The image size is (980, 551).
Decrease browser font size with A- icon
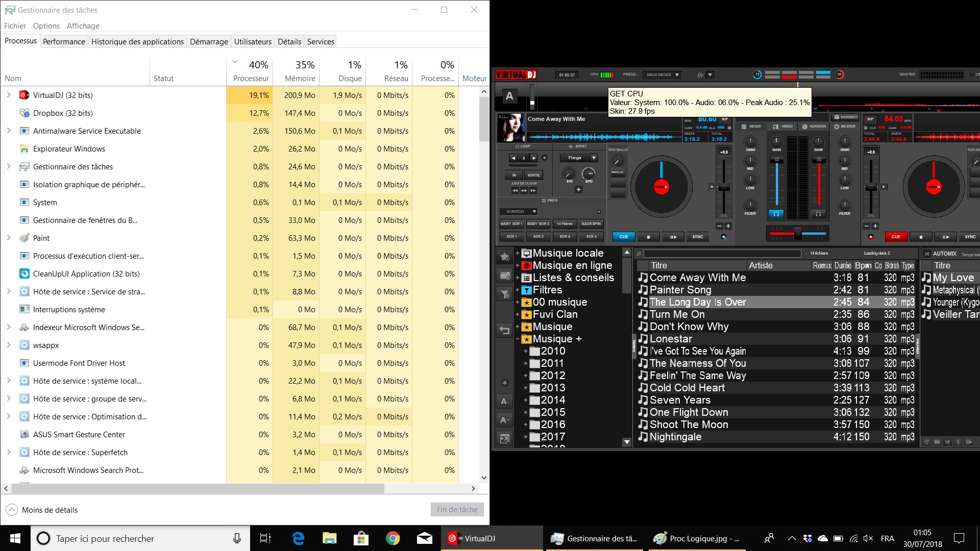(x=505, y=402)
